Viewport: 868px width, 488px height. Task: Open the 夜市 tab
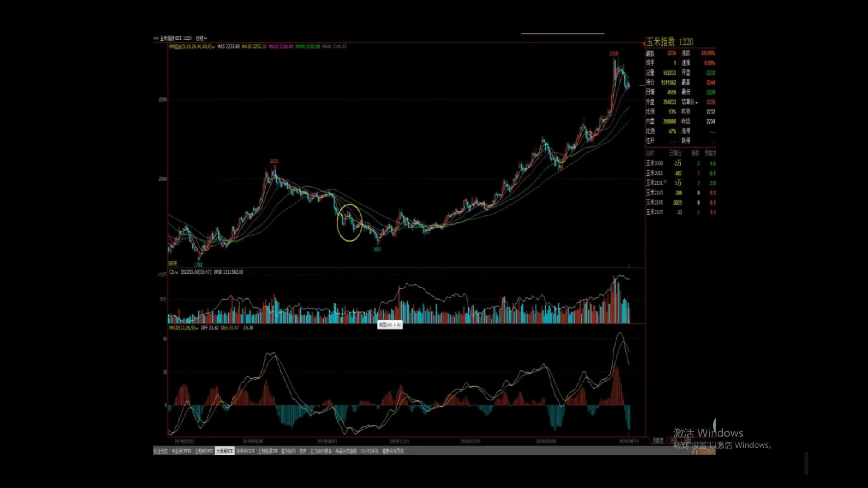tap(303, 451)
